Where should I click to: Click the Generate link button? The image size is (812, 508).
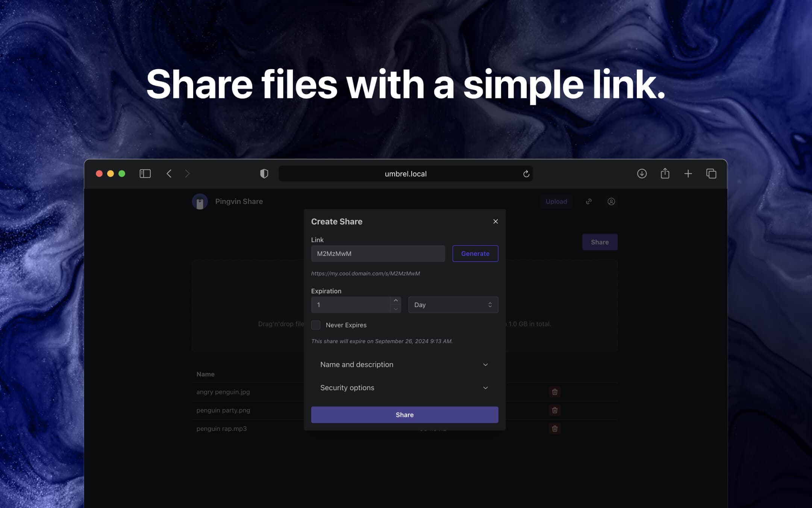475,253
